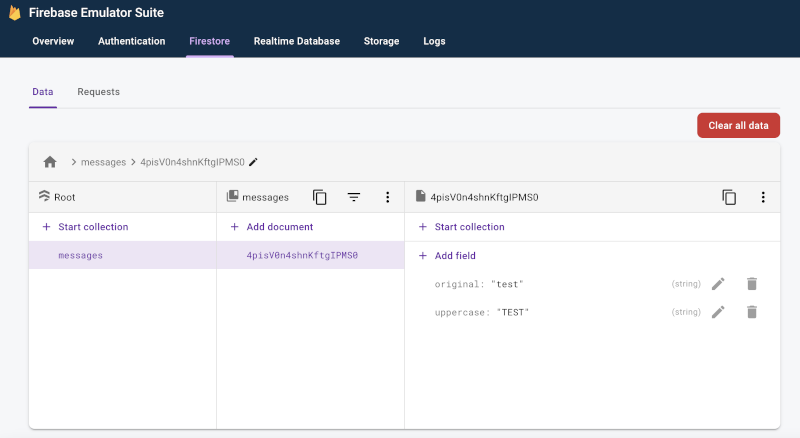The width and height of the screenshot is (800, 438).
Task: Click Add field in document panel
Action: pos(447,256)
